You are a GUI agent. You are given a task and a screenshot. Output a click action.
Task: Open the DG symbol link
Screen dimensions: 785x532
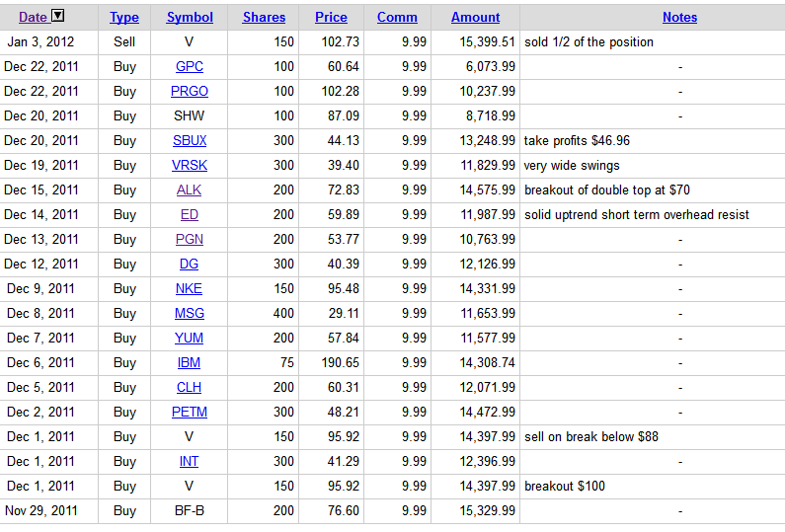tap(189, 264)
